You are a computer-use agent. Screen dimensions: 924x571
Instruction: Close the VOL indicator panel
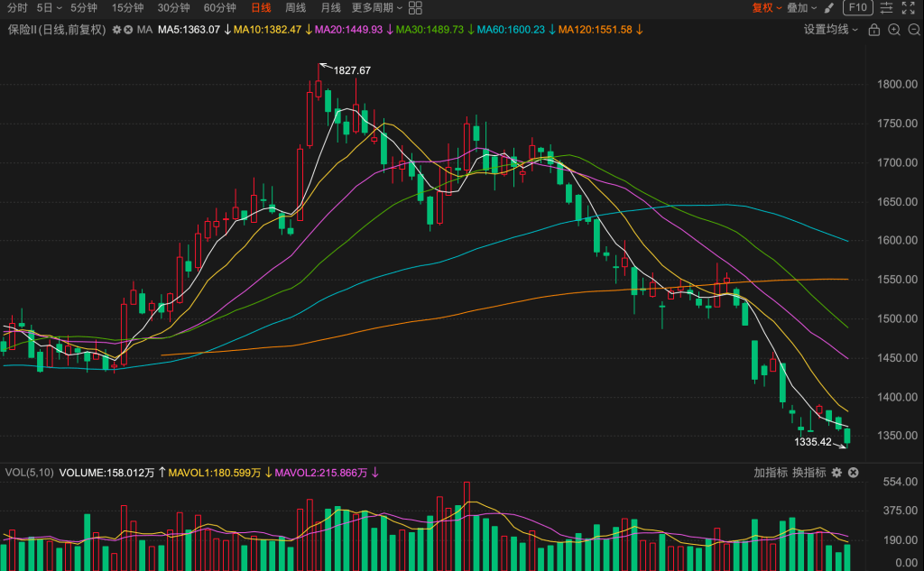[x=853, y=473]
